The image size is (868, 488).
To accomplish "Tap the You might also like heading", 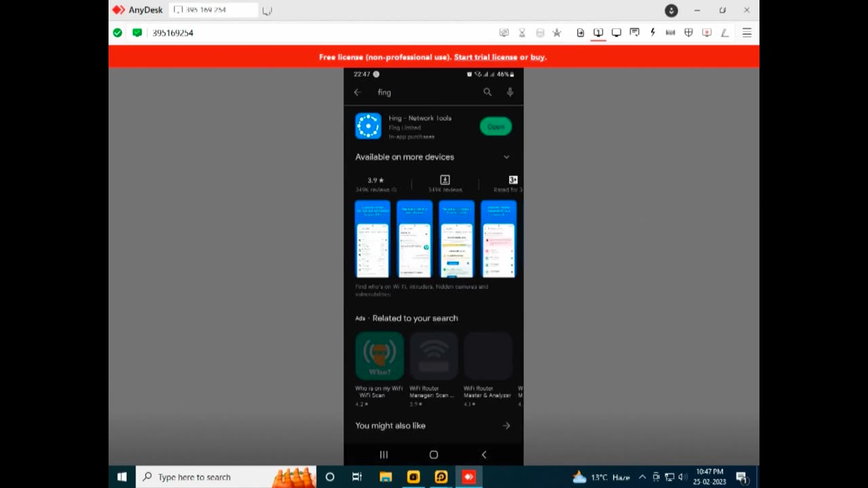I will pos(391,426).
